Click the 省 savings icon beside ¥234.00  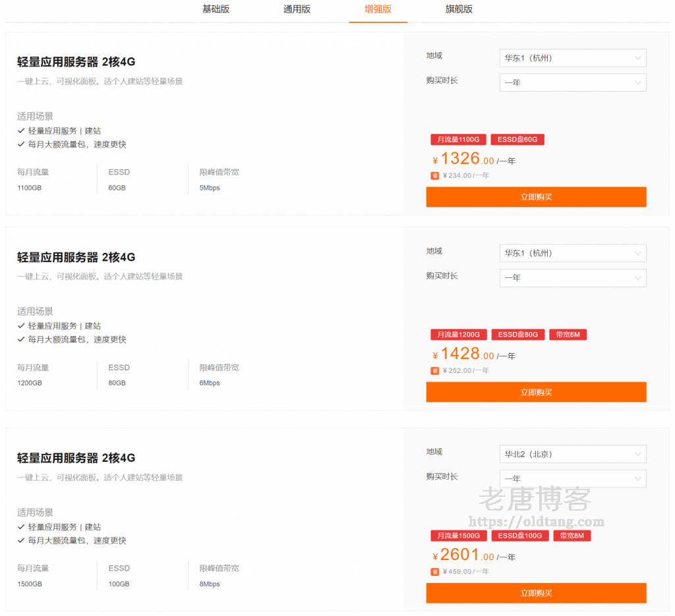point(435,176)
